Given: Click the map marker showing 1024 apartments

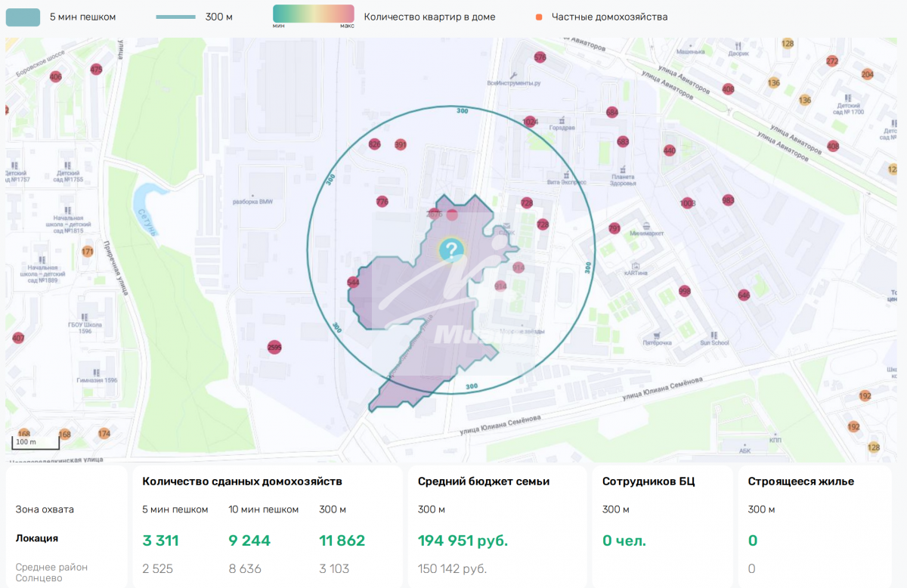Looking at the screenshot, I should click(x=530, y=122).
